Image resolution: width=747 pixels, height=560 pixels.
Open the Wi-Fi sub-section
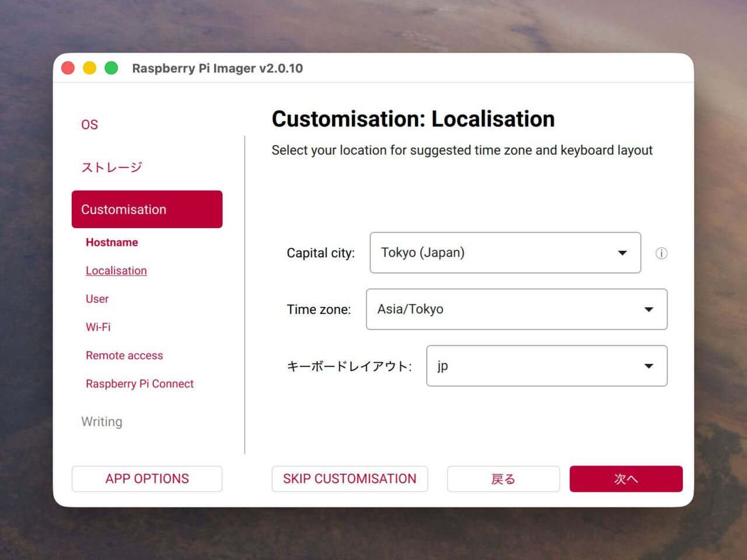[x=98, y=327]
